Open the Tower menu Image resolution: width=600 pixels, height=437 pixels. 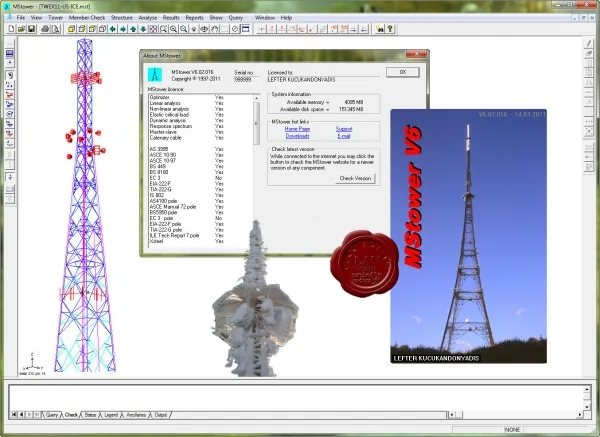(55, 18)
